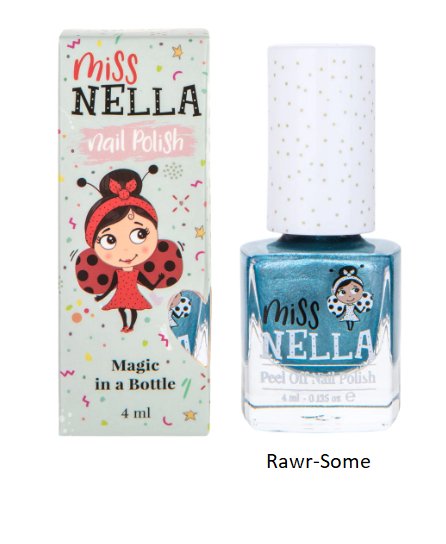This screenshot has height=544, width=446.
Task: Click the pink Nail Polish banner
Action: point(137,142)
